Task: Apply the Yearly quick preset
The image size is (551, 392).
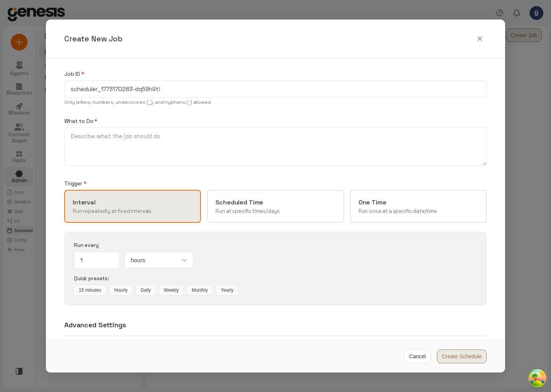Action: point(227,290)
